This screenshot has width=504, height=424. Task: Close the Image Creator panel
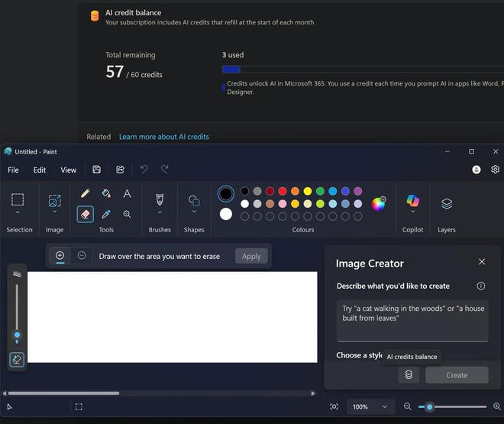pos(482,262)
